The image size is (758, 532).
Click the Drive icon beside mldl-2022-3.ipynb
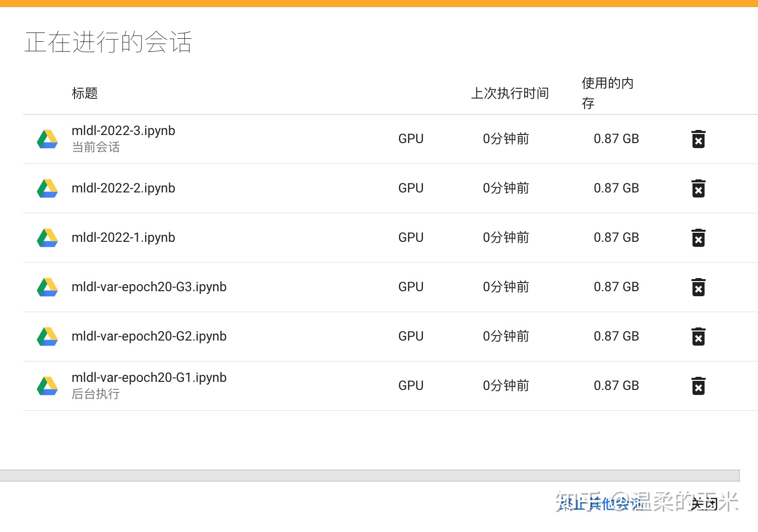pos(46,139)
